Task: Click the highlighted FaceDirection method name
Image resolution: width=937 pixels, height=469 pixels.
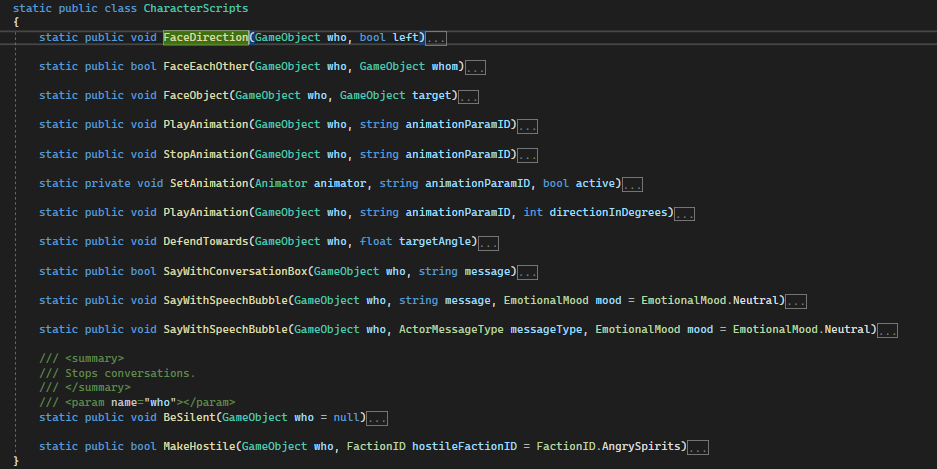Action: click(x=205, y=37)
